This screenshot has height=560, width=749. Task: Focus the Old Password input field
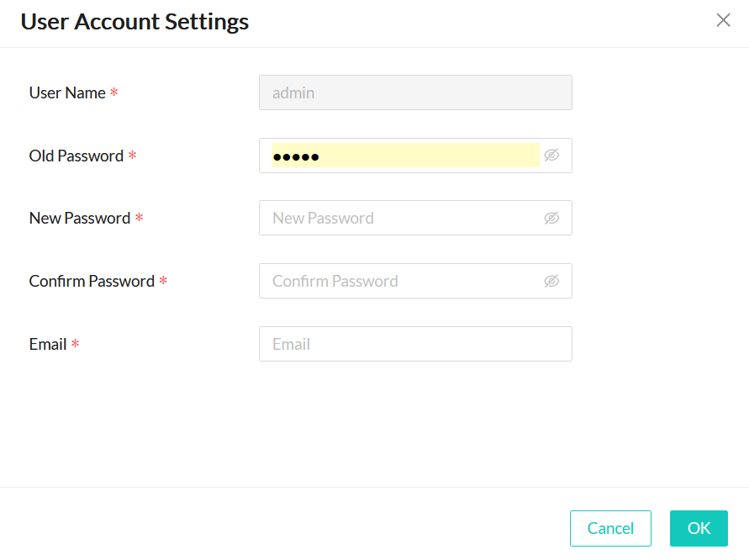tap(404, 156)
